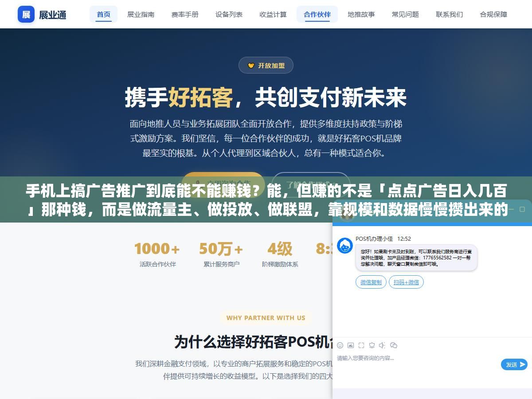The width and height of the screenshot is (532, 399).
Task: Mute chat sound via speaker icon
Action: (x=382, y=345)
